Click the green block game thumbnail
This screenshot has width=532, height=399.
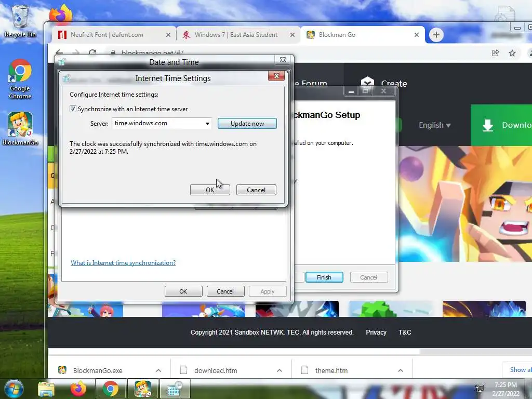tap(391, 309)
